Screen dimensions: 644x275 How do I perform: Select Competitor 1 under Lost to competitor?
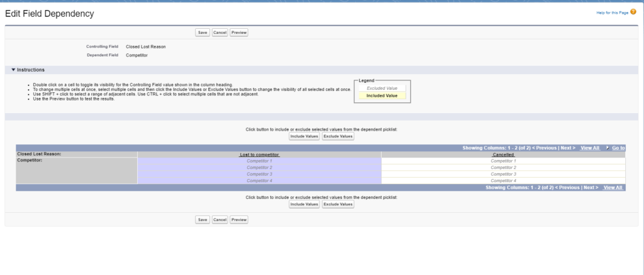[x=259, y=161]
